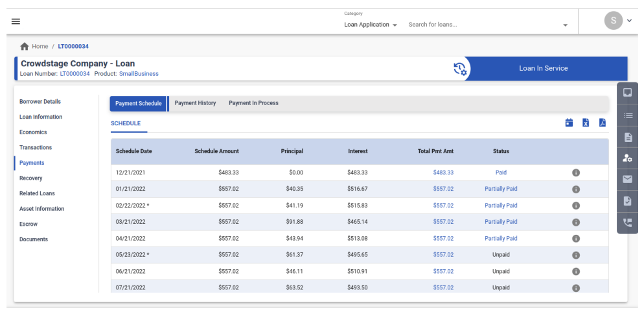
Task: Click the loan status history icon
Action: pos(460,69)
